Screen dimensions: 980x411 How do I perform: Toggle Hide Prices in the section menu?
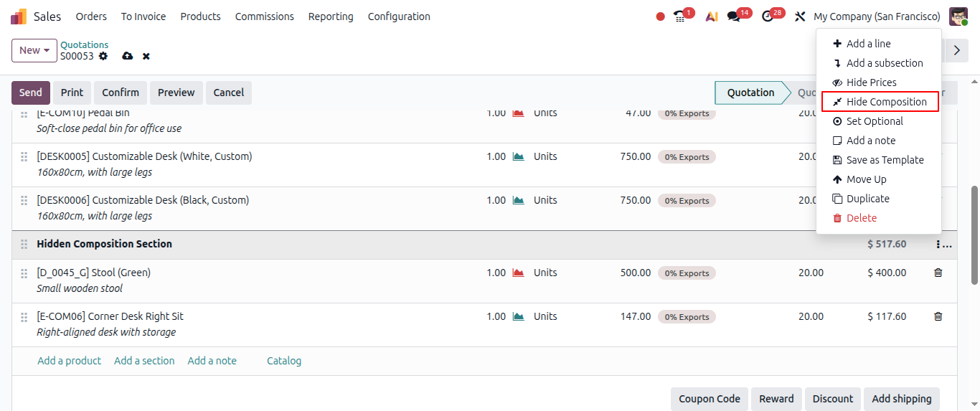coord(878,82)
